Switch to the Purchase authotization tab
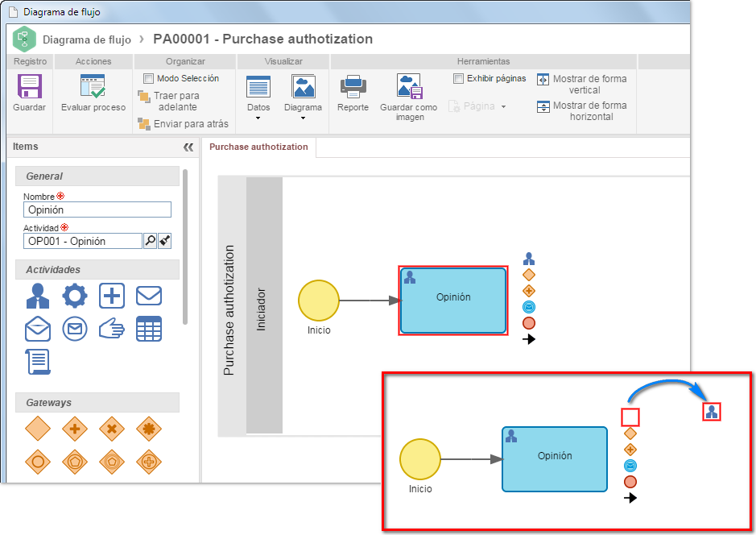Viewport: 756px width, 535px height. (x=258, y=147)
